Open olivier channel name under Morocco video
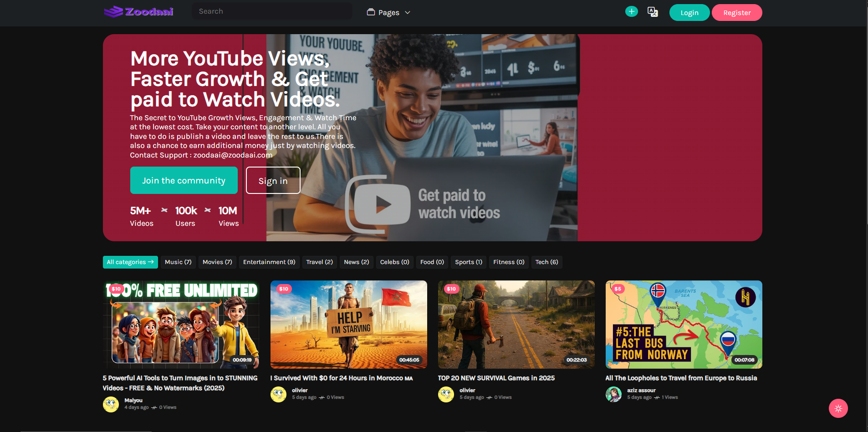Image resolution: width=868 pixels, height=432 pixels. click(x=300, y=390)
